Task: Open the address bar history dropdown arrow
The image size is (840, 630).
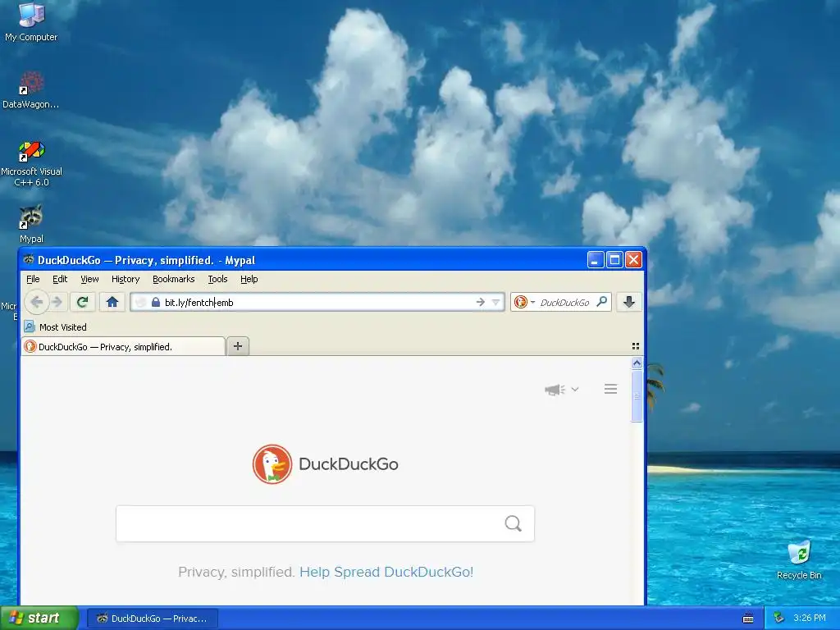Action: tap(495, 302)
